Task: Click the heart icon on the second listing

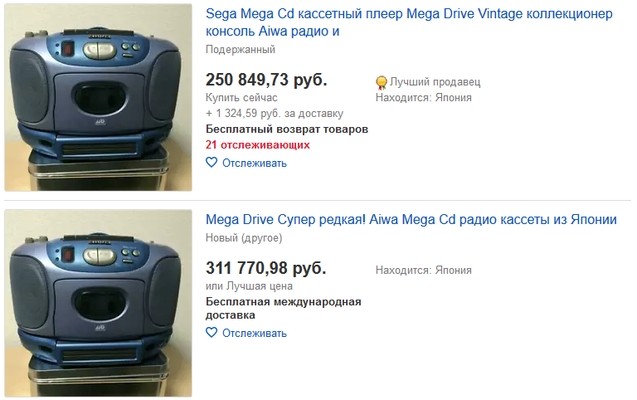Action: tap(211, 333)
